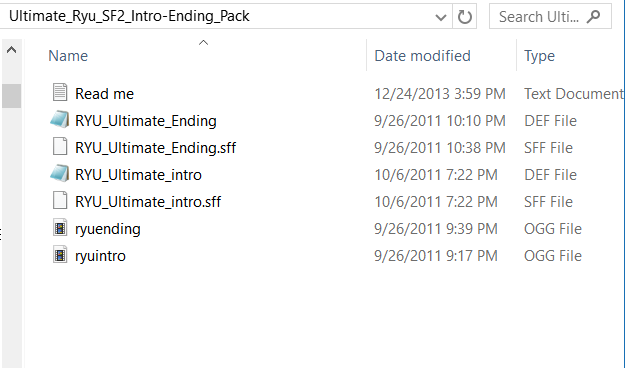Screen dimensions: 625x368
Task: Sort files by the Name column
Action: pos(68,56)
